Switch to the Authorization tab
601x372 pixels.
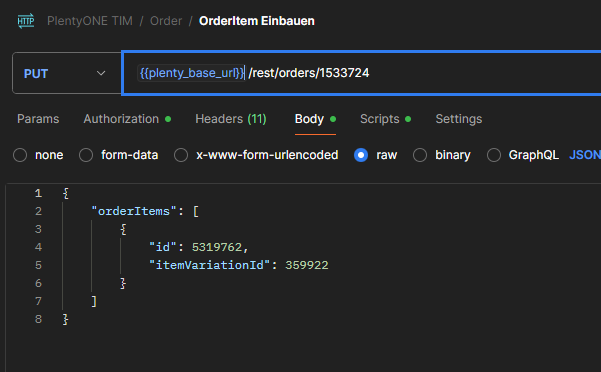[127, 119]
